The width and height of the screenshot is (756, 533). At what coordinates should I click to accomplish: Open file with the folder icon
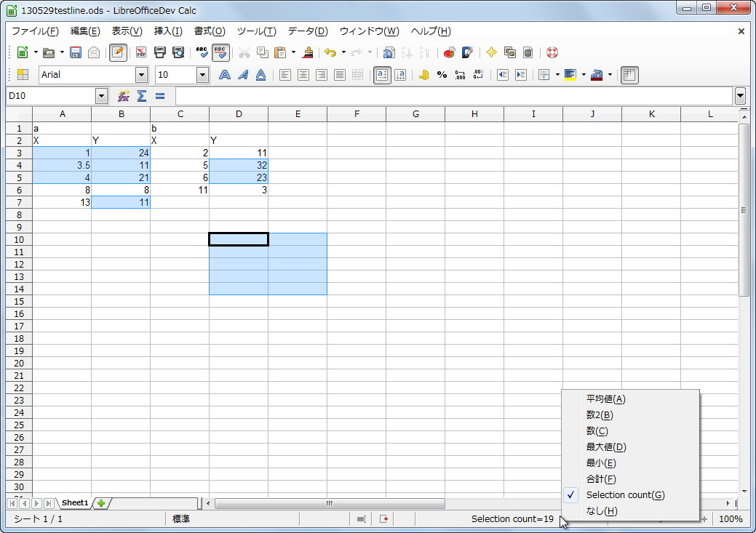pyautogui.click(x=49, y=52)
